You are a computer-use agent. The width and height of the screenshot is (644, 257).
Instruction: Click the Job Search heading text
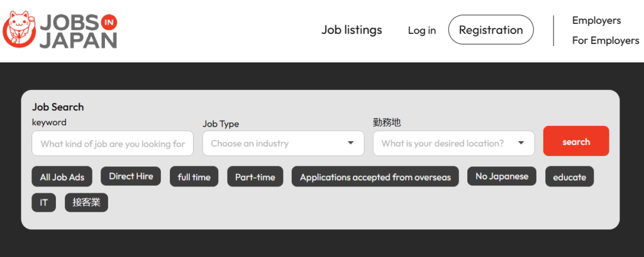pos(58,107)
